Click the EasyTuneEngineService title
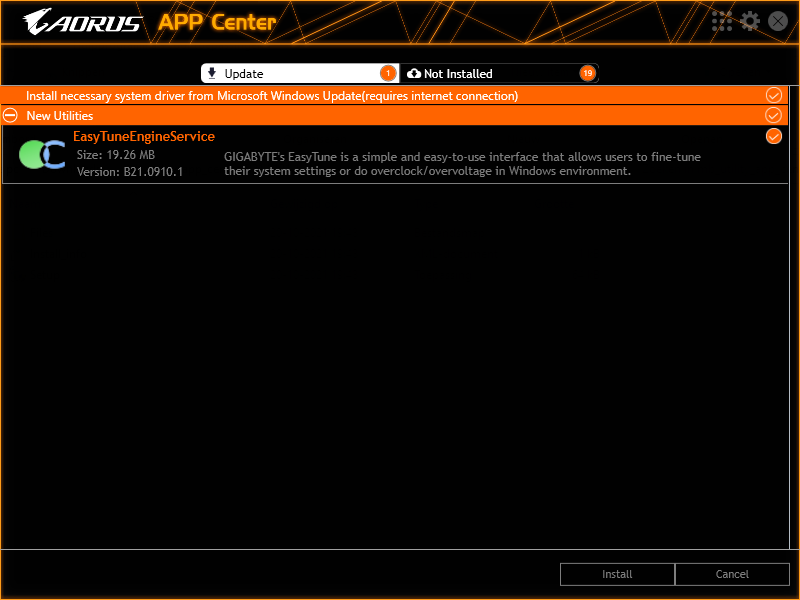Screen dimensions: 800x600 tap(144, 136)
